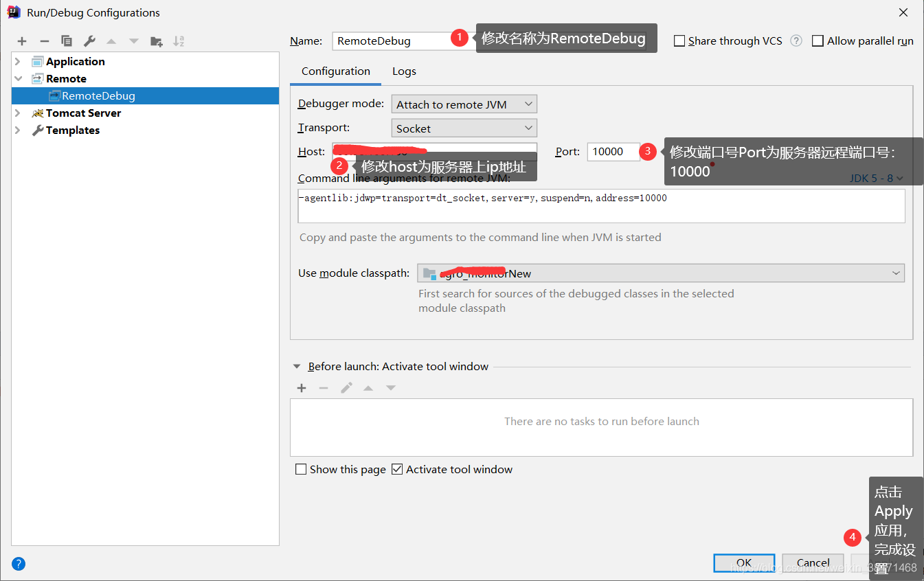Create new folder icon in toolbar
The width and height of the screenshot is (924, 581).
tap(157, 41)
